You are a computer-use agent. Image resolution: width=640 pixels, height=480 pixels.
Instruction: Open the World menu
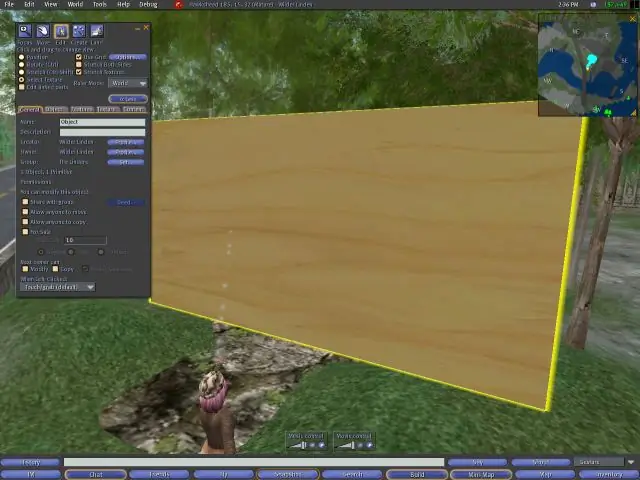coord(75,4)
